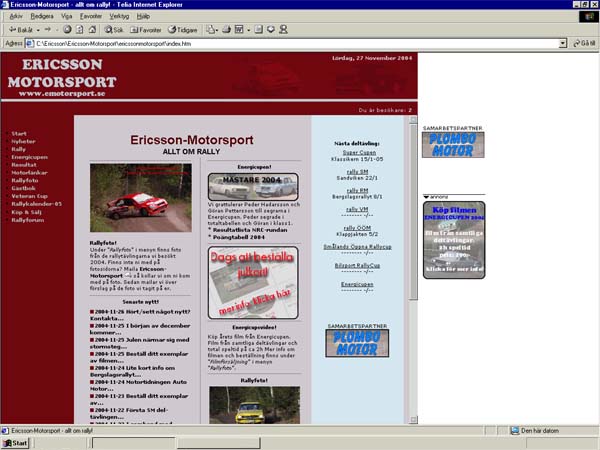
Task: Open the Nyheter sidebar link
Action: (x=23, y=141)
